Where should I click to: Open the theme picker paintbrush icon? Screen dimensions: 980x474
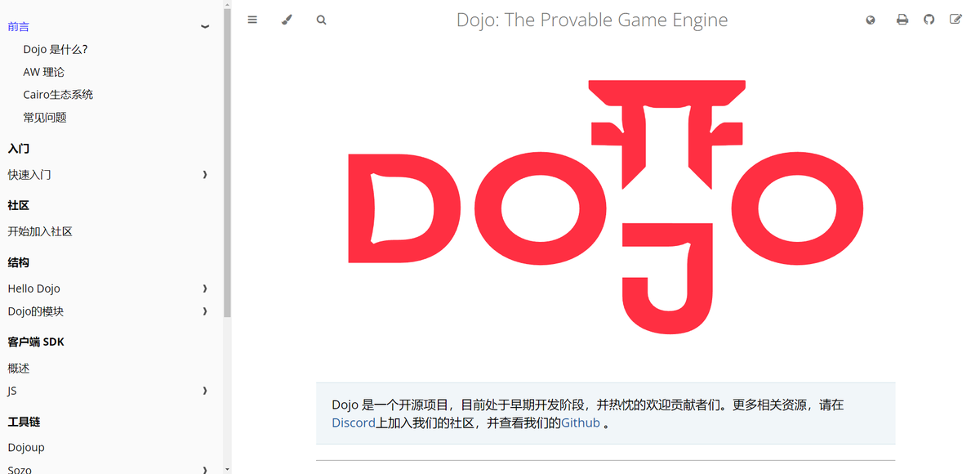point(287,20)
